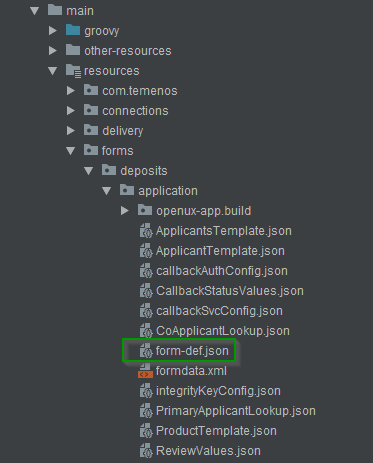The image size is (373, 463).
Task: Select the delivery folder label
Action: [x=123, y=131]
